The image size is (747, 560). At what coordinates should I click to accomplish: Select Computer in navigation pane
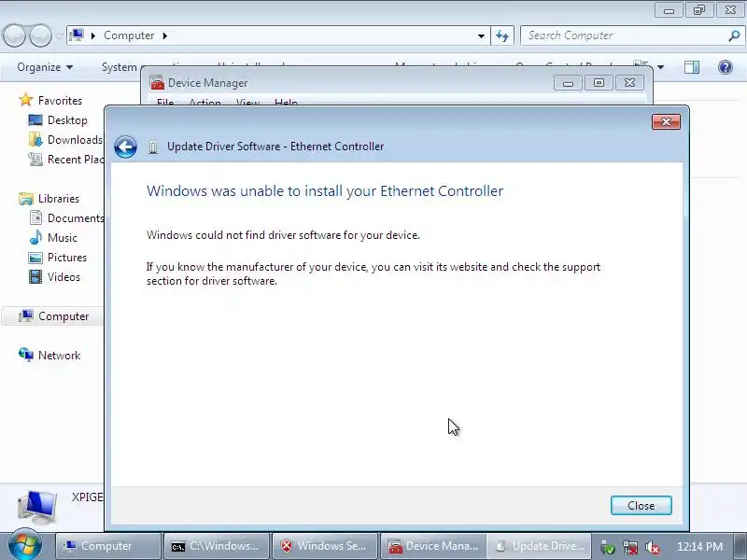(x=63, y=316)
